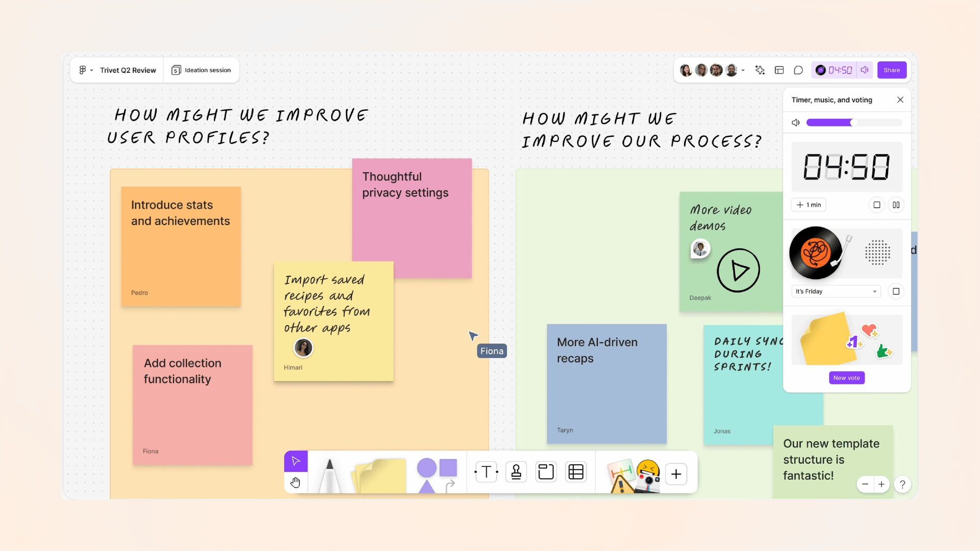Click the Trivet Q2 Review file title
This screenshot has height=551, width=980.
tap(128, 70)
